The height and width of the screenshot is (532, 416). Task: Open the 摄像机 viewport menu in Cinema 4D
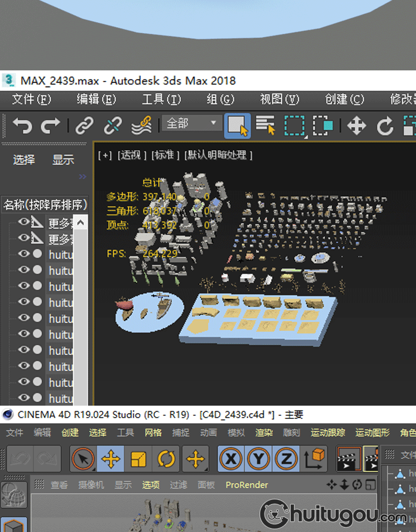91,485
